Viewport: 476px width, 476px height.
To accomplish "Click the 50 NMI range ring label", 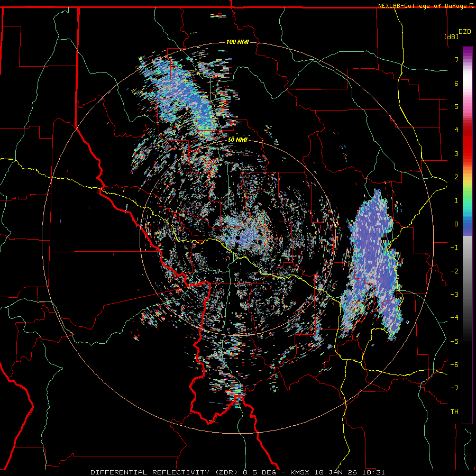I will (x=237, y=140).
